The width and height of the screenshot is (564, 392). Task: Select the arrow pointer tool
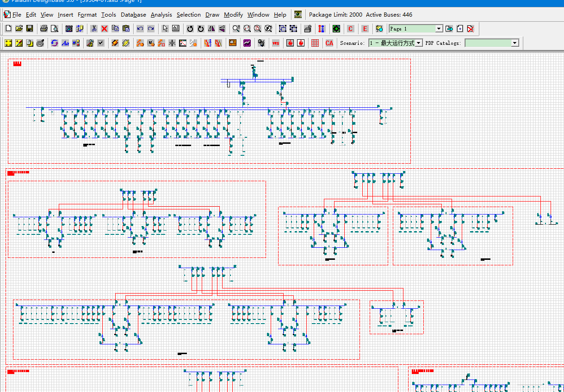coord(165,29)
